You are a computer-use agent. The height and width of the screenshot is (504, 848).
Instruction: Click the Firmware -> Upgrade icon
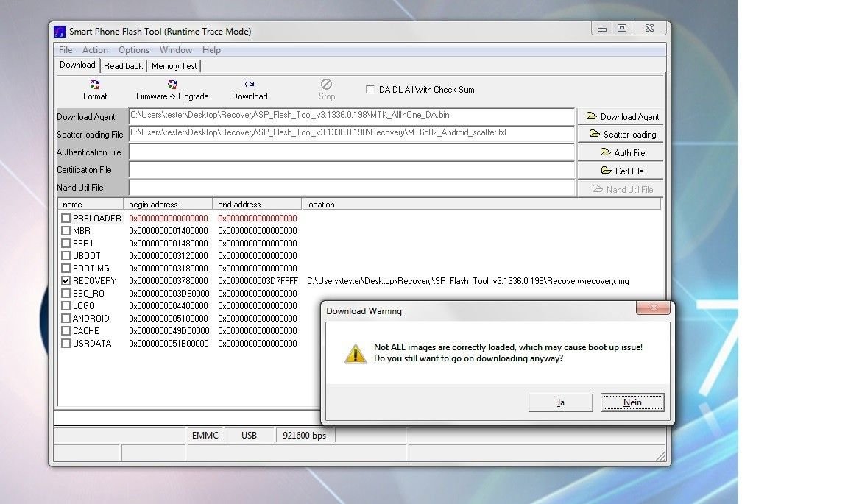172,85
